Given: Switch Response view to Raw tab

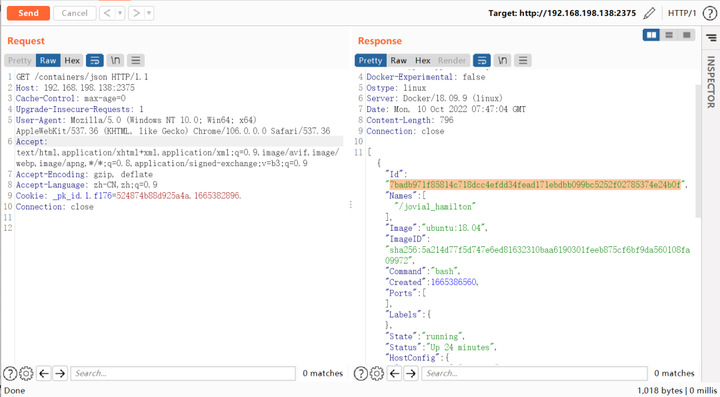Looking at the screenshot, I should (399, 60).
